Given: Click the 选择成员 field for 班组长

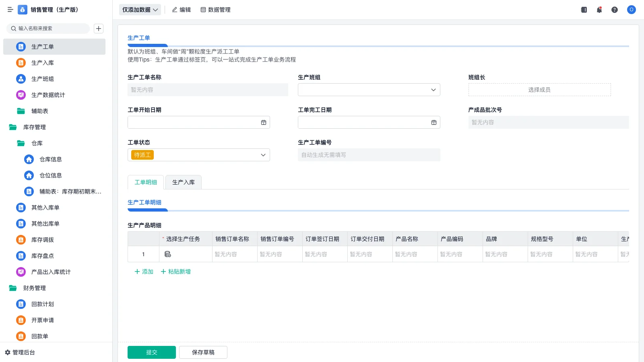Looking at the screenshot, I should click(539, 90).
